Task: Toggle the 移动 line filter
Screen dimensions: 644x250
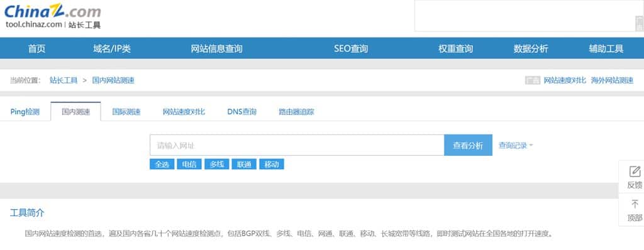Action: pyautogui.click(x=272, y=164)
